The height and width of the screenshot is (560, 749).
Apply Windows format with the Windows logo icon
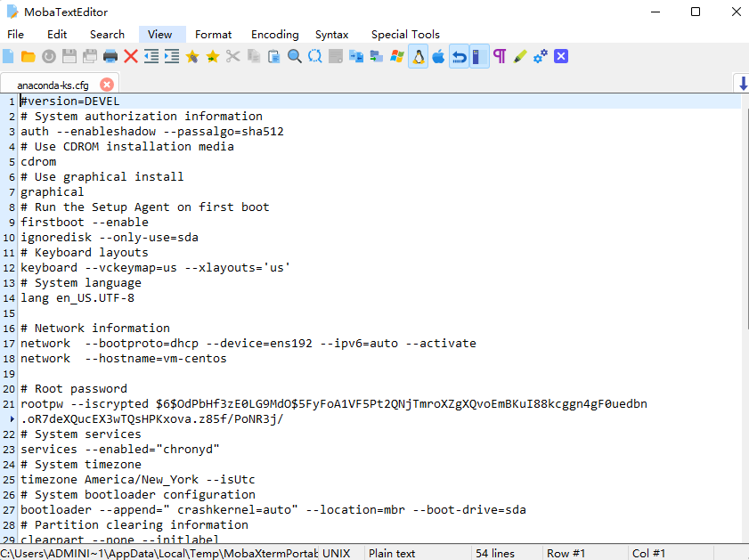tap(397, 55)
